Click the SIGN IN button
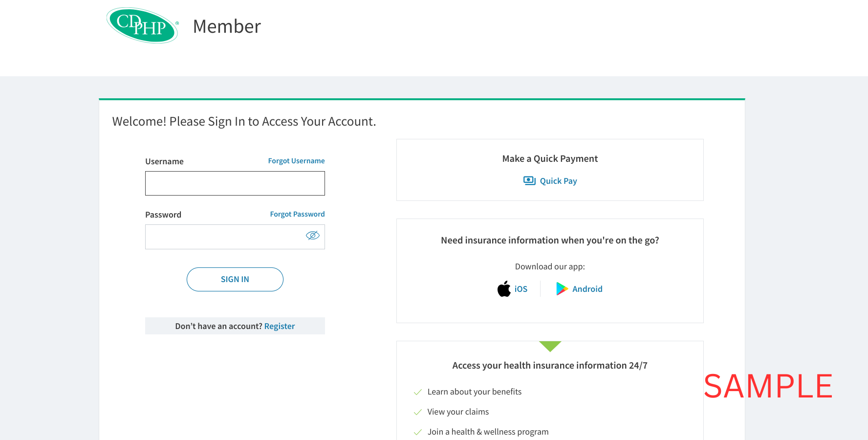The height and width of the screenshot is (440, 868). point(235,279)
